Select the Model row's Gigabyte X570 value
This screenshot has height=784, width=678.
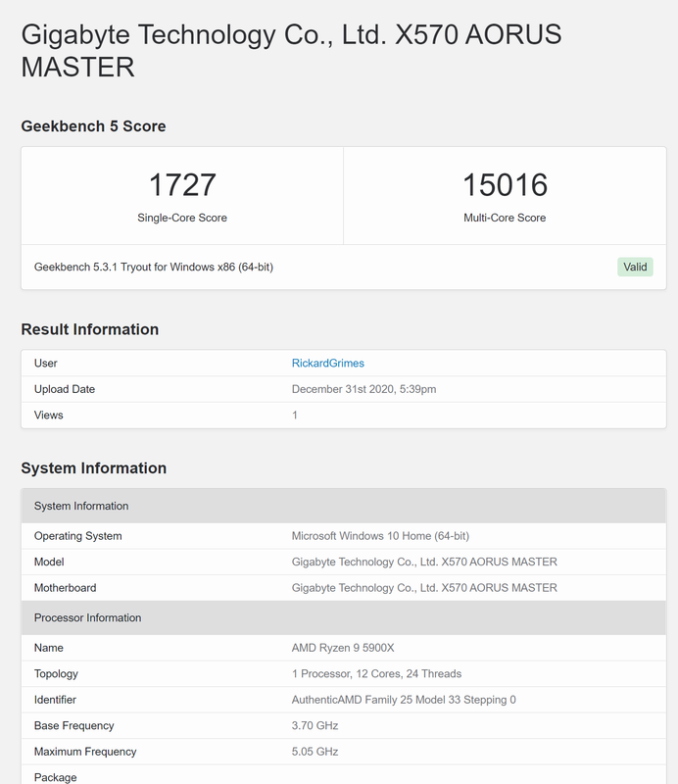[x=424, y=562]
